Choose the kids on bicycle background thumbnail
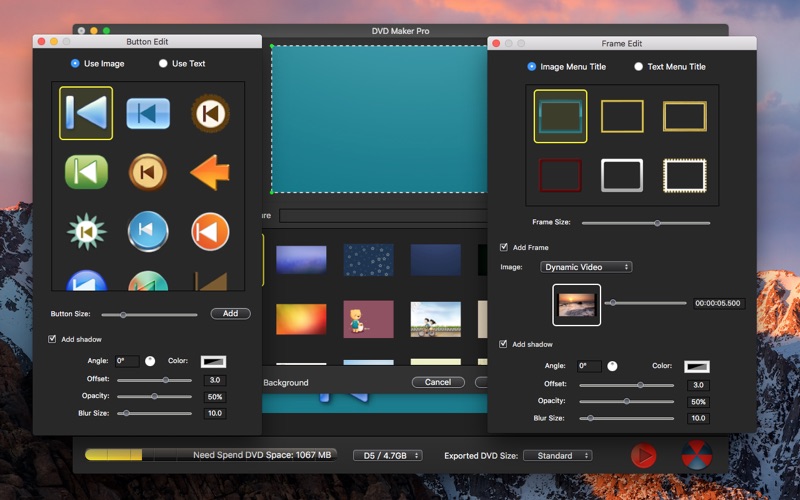This screenshot has height=500, width=800. (x=436, y=319)
